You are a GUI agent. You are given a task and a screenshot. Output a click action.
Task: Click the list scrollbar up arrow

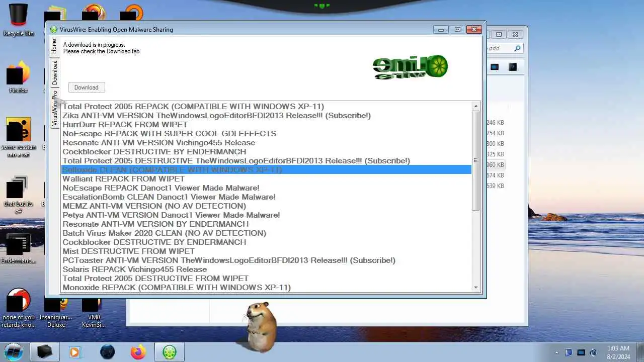[476, 106]
